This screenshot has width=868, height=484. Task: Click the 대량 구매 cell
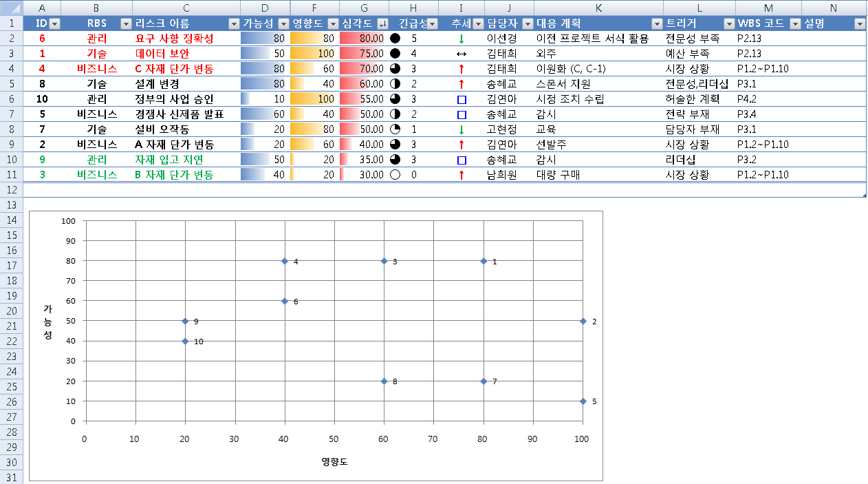[x=598, y=175]
